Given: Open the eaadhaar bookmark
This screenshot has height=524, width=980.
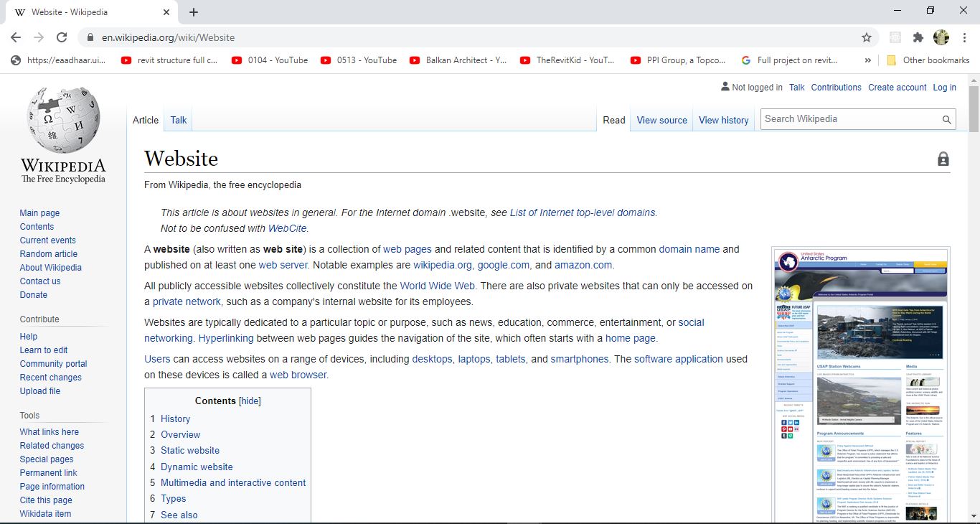Looking at the screenshot, I should click(59, 60).
